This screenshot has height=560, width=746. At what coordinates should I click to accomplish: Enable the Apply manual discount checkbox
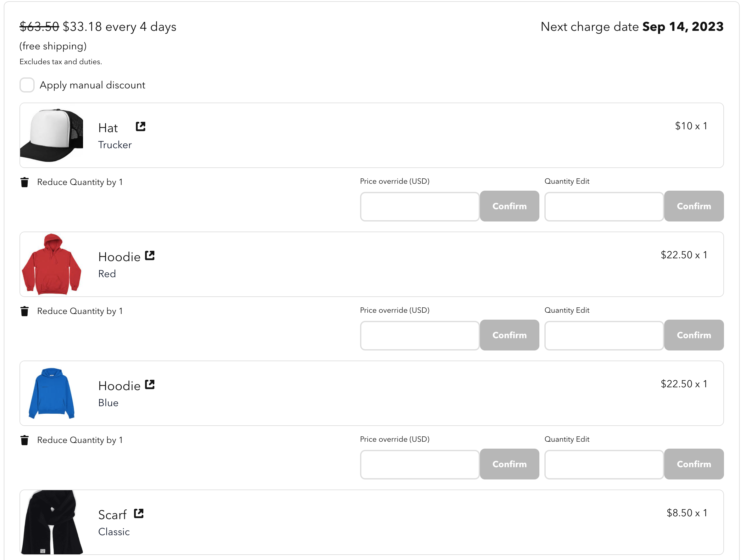(27, 85)
